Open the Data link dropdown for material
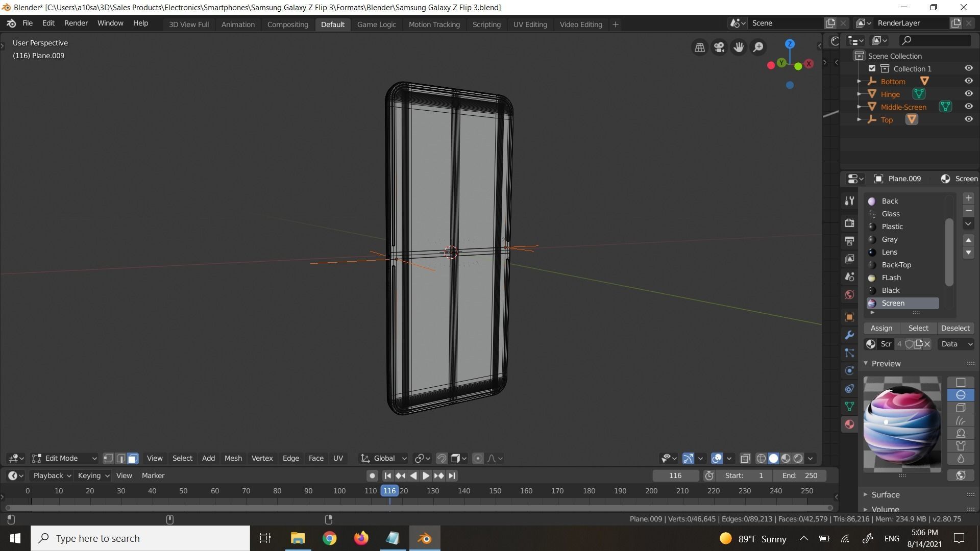The height and width of the screenshot is (551, 980). [x=955, y=344]
